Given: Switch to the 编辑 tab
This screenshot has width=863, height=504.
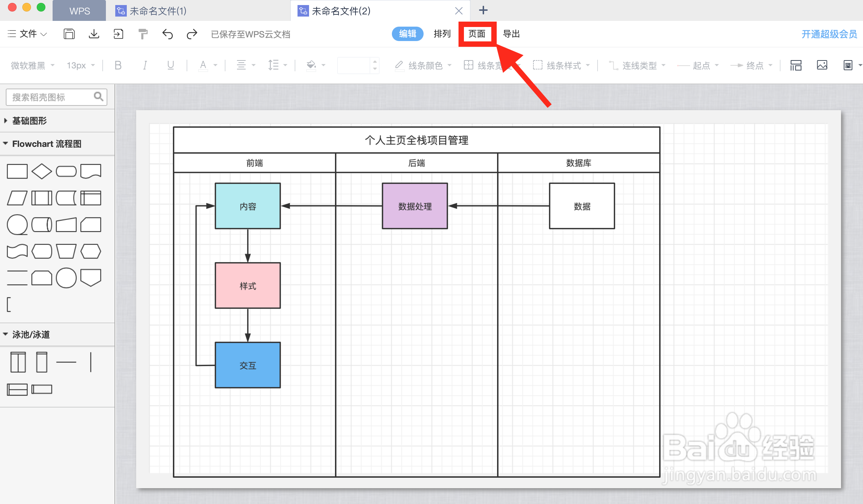Looking at the screenshot, I should coord(407,34).
